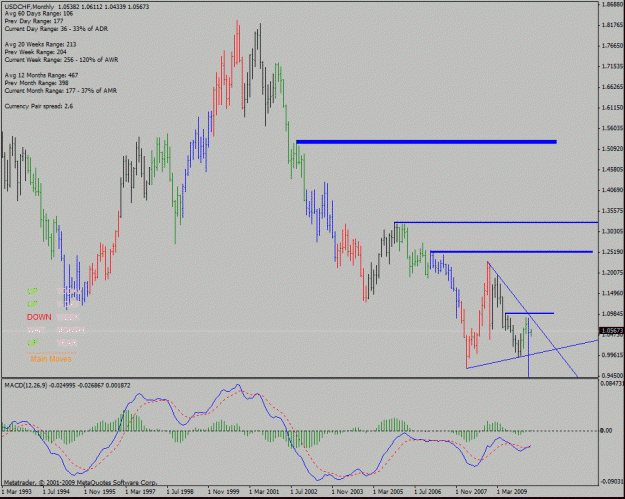
Task: Click the red DOWN trend label
Action: [39, 317]
